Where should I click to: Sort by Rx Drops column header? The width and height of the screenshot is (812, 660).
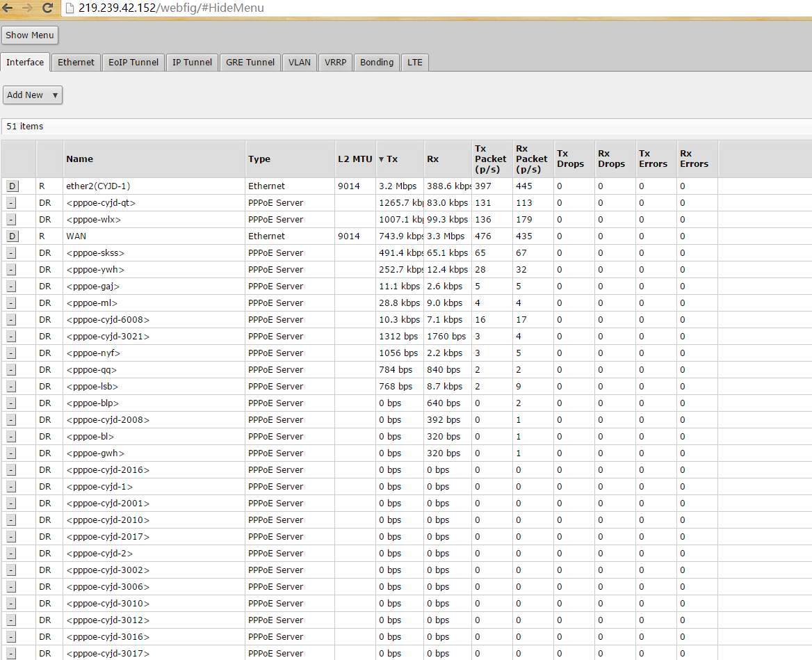(615, 159)
